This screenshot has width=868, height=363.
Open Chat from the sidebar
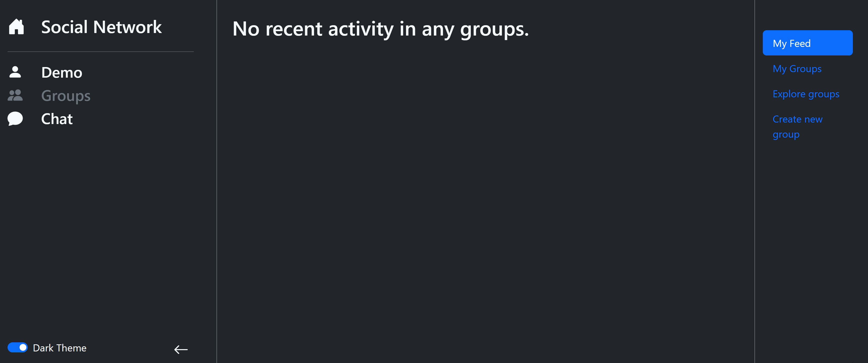click(57, 119)
